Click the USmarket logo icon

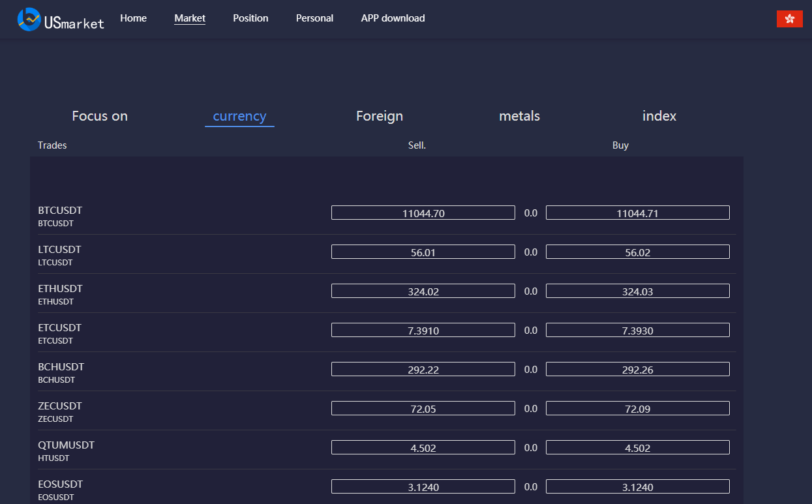(29, 19)
